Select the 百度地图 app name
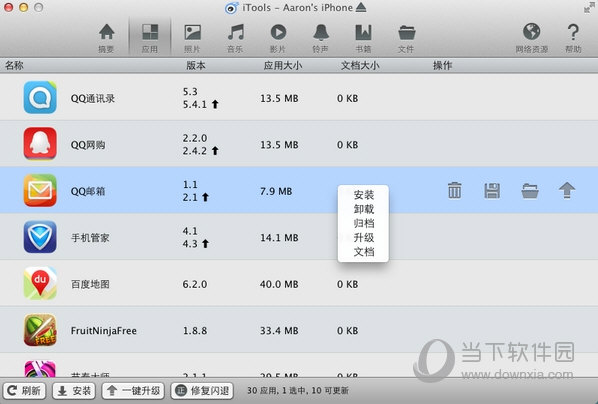598x404 pixels. click(90, 285)
